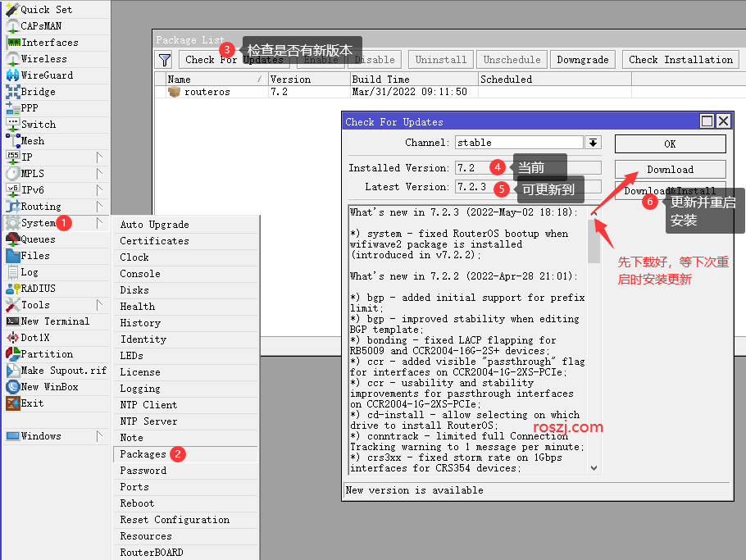
Task: Open the CAPsMAN menu icon
Action: click(12, 26)
